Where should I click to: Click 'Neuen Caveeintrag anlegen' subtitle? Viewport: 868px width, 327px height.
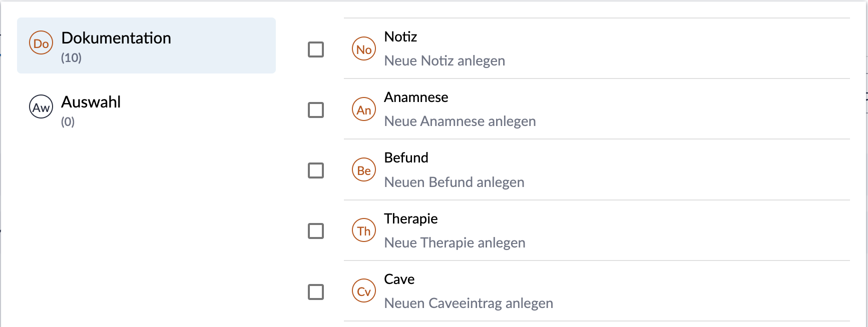point(469,303)
